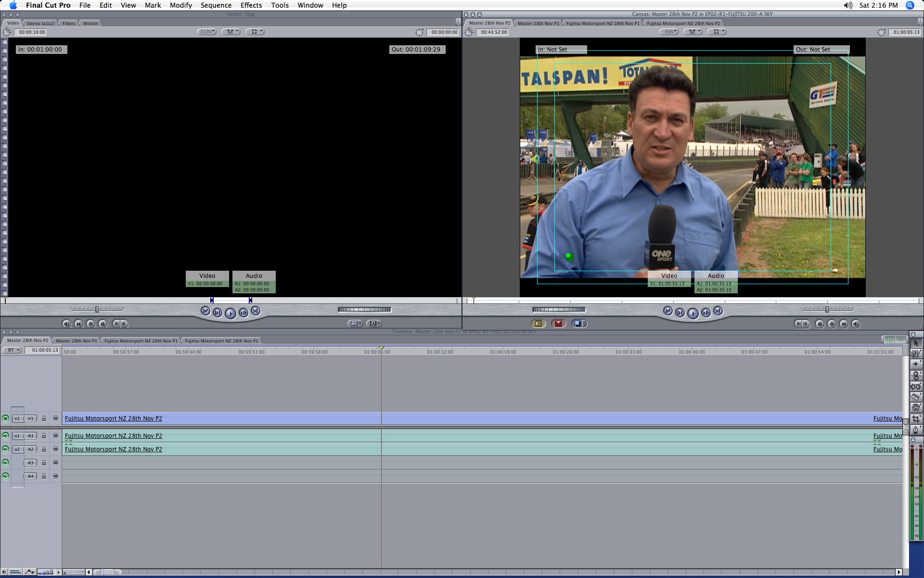Select the Selection arrow tool
Viewport: 924px width, 578px height.
point(916,343)
